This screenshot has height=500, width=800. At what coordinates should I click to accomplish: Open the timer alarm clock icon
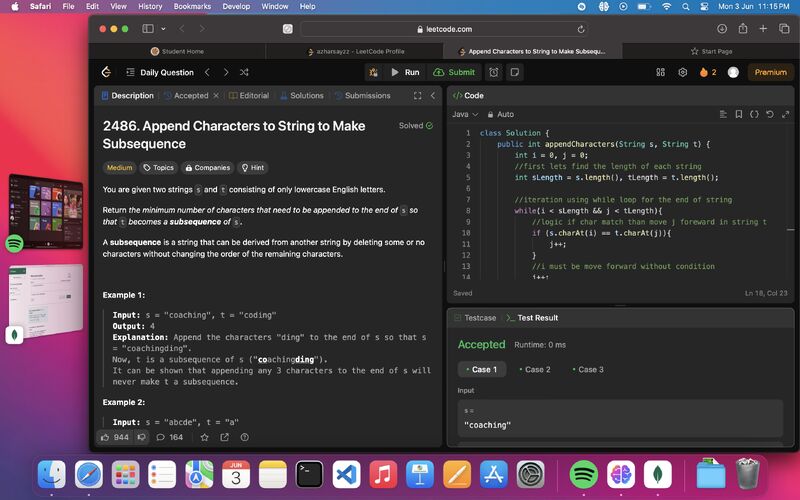493,72
